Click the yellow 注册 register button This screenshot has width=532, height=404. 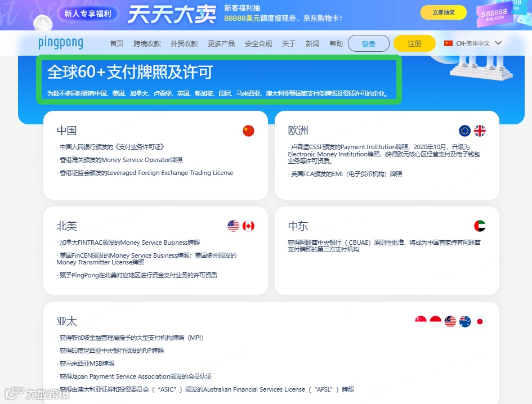click(414, 43)
